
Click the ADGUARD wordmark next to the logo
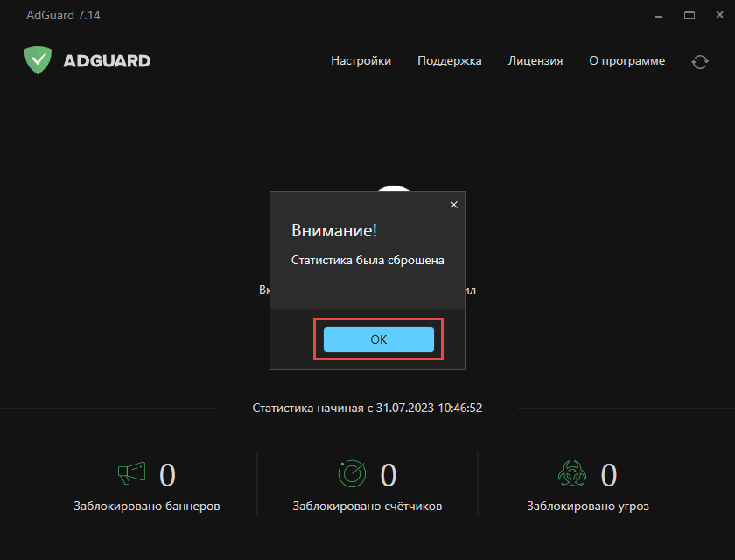click(105, 60)
